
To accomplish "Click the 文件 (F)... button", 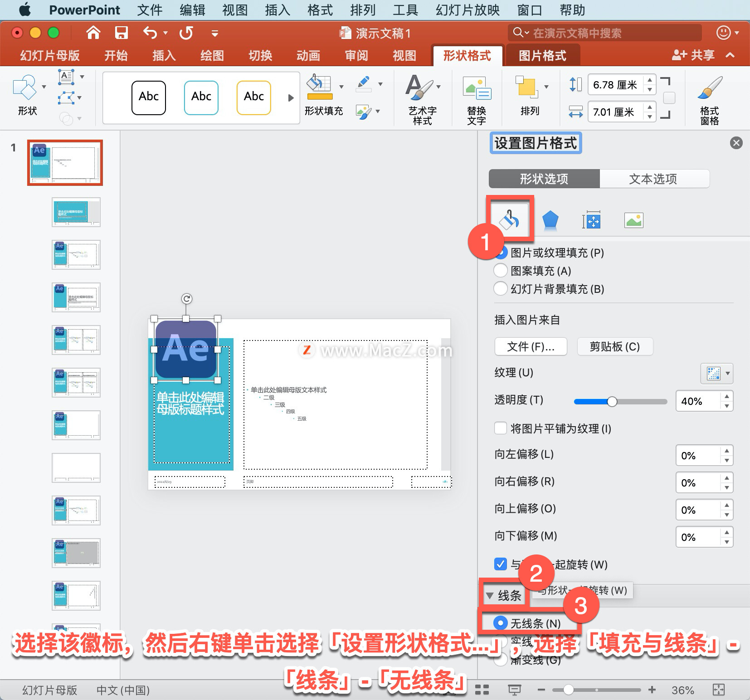I will coord(531,347).
